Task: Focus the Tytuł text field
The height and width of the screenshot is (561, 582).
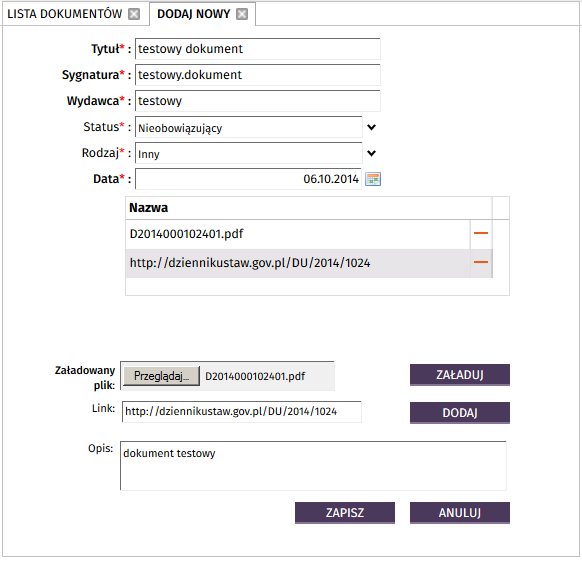Action: coord(258,49)
